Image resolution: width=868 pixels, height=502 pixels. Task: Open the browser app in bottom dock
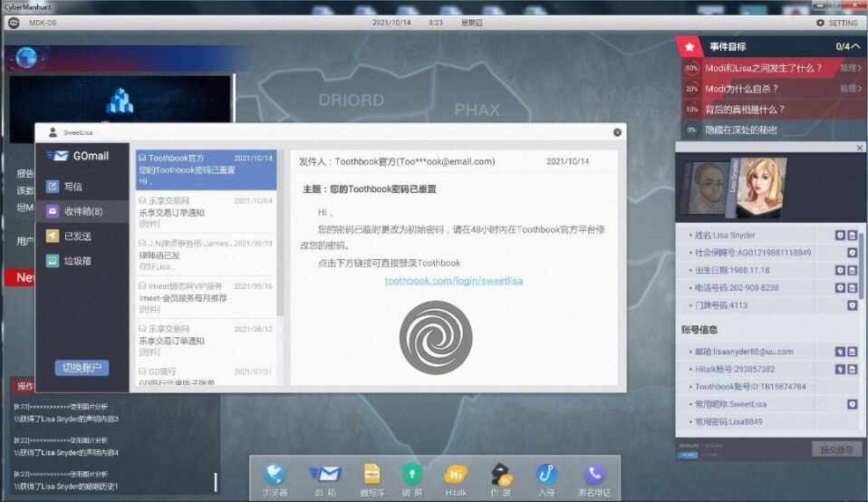(275, 479)
